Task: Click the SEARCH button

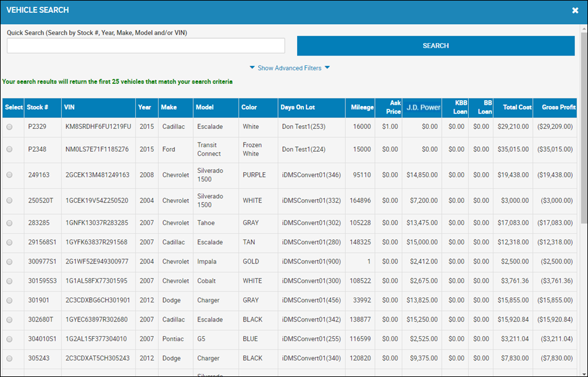Action: [436, 46]
